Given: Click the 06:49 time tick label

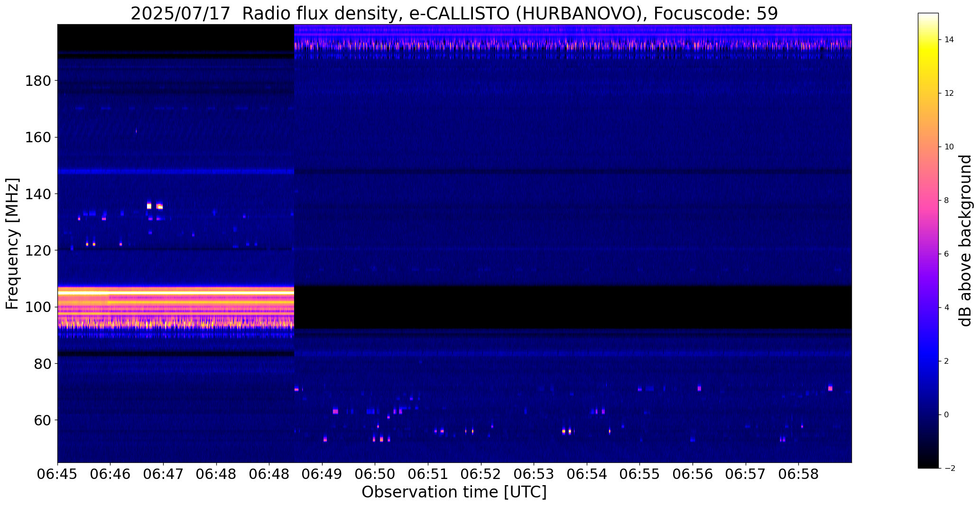Looking at the screenshot, I should (x=322, y=474).
